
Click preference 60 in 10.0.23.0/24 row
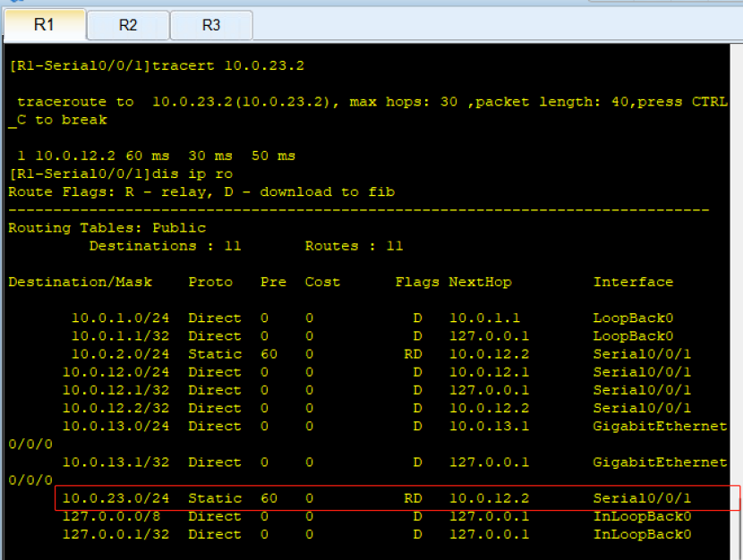[x=269, y=497]
